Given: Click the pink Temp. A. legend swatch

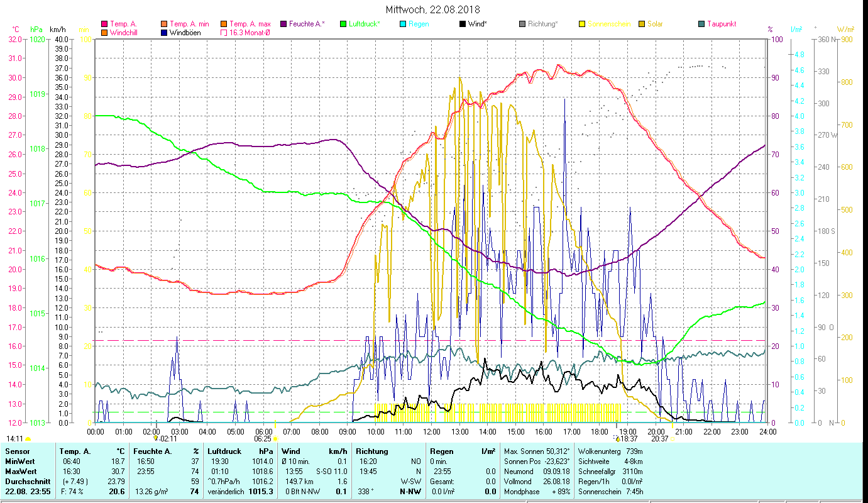Looking at the screenshot, I should coord(104,24).
